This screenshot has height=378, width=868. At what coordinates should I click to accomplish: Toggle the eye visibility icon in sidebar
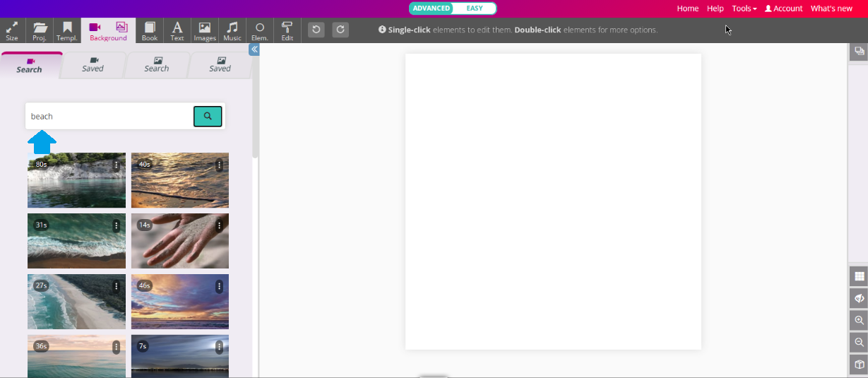pyautogui.click(x=859, y=298)
